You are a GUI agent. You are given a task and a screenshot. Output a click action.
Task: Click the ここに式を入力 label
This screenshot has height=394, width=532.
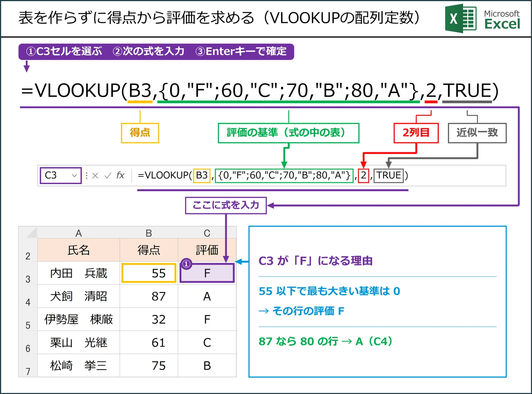pos(226,205)
